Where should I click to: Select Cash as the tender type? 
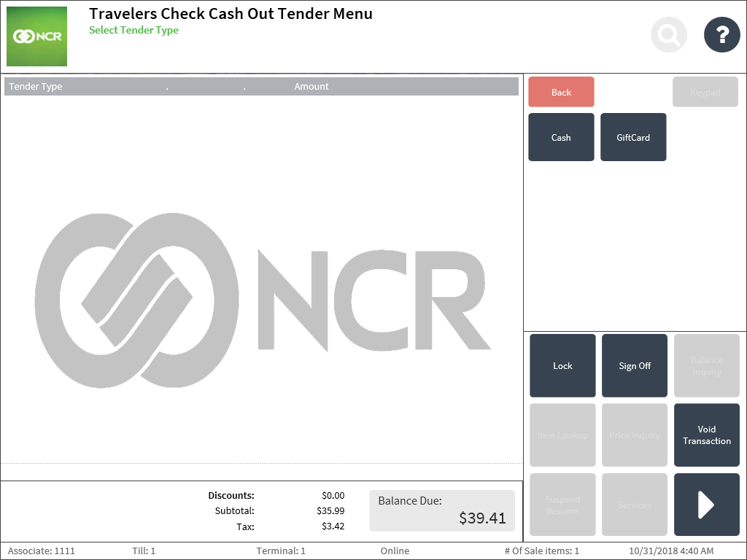(561, 137)
